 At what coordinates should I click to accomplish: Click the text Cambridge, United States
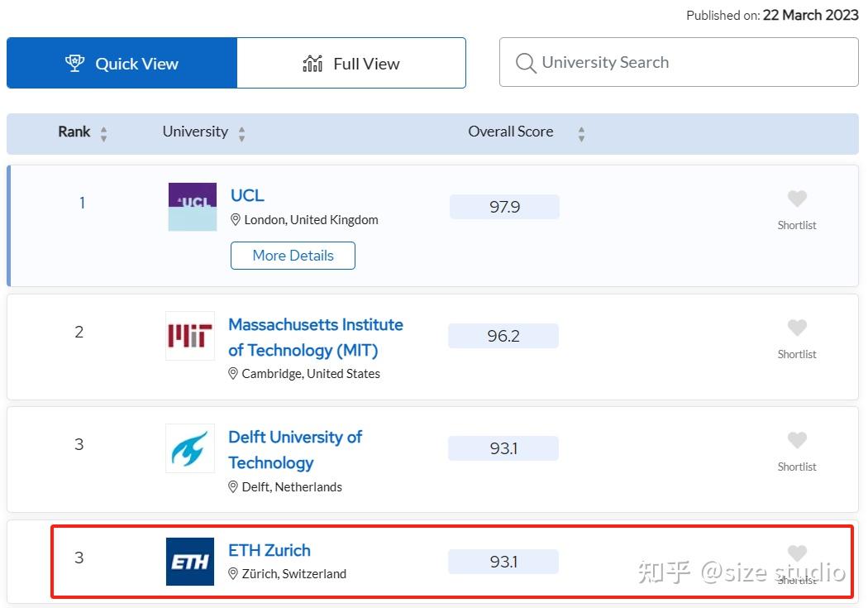point(311,374)
